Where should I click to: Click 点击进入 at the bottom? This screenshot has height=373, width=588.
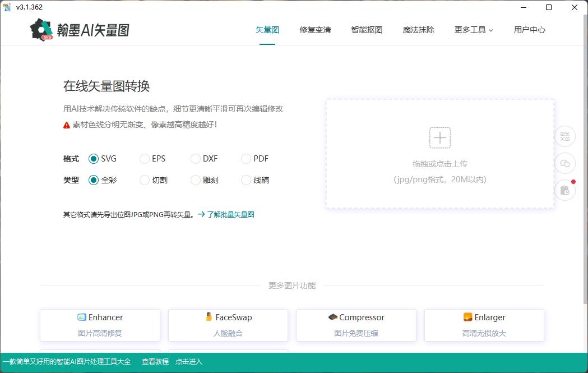(x=188, y=361)
